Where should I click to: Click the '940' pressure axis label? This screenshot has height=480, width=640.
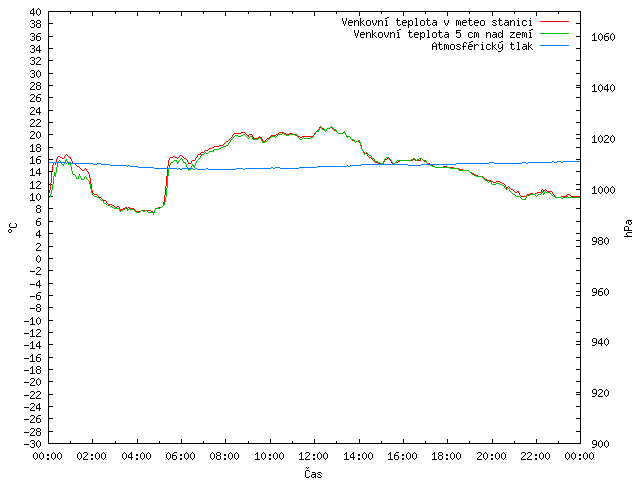point(600,342)
